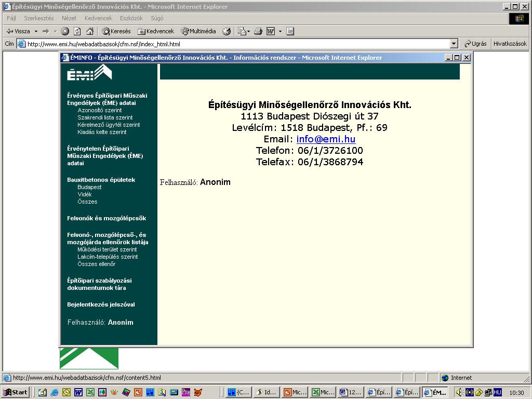The height and width of the screenshot is (399, 532).
Task: Refresh the page with the Refresh icon
Action: point(77,31)
